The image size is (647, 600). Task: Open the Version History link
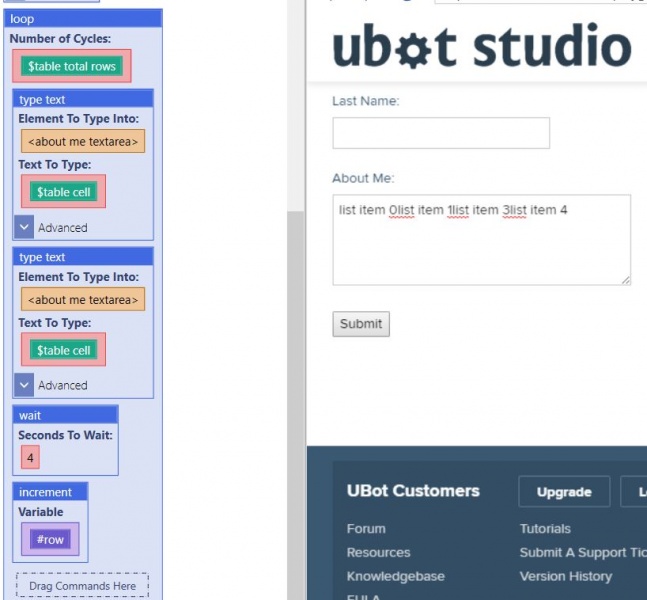(x=566, y=576)
